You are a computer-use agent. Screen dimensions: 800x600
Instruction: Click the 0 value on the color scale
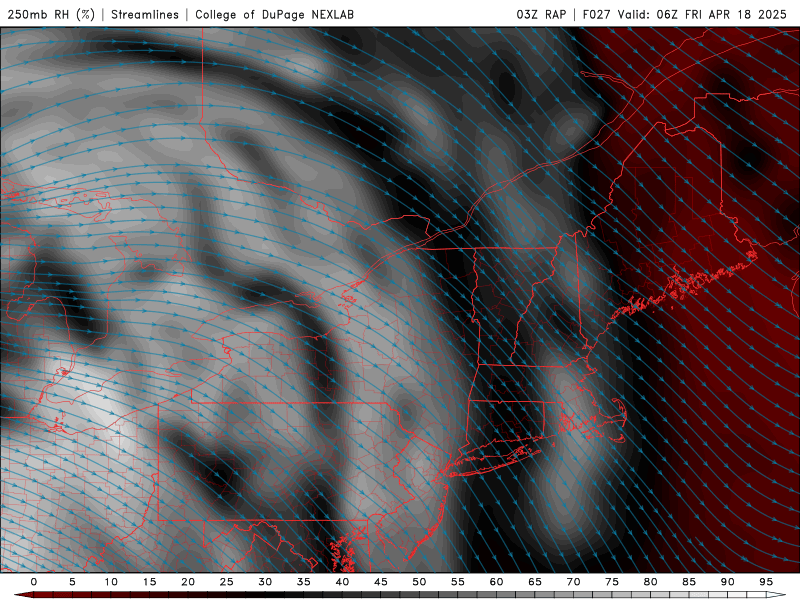click(34, 582)
